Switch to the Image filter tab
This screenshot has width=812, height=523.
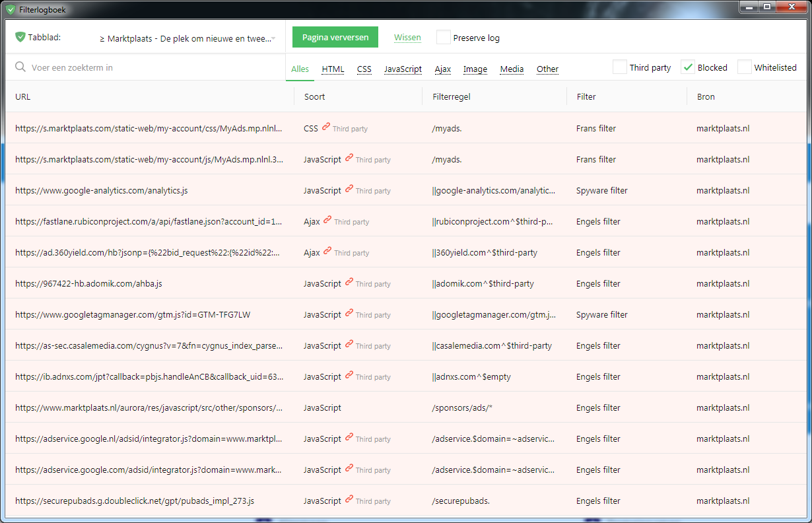[x=475, y=69]
